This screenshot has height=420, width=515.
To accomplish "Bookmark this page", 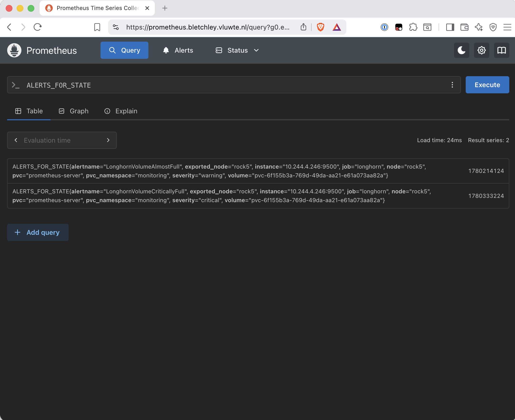I will point(97,27).
